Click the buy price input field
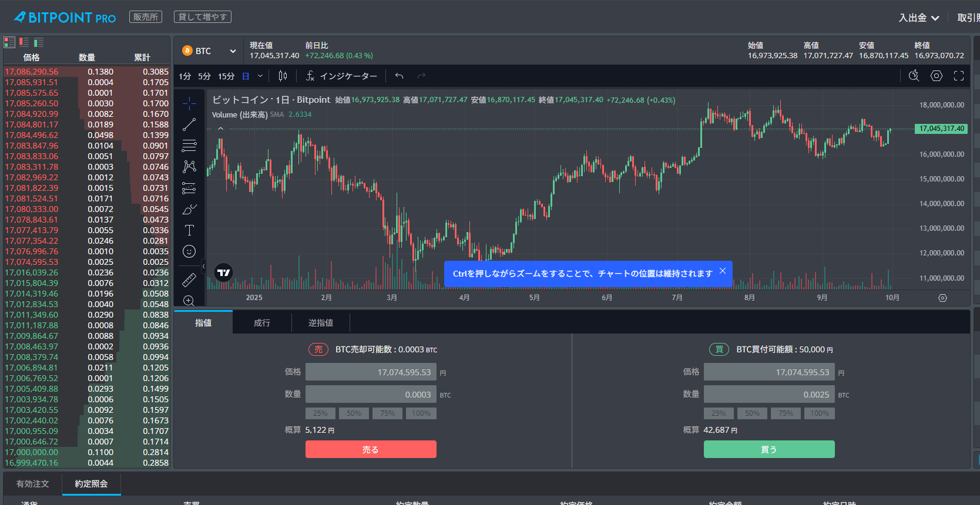Image resolution: width=980 pixels, height=505 pixels. pos(768,372)
